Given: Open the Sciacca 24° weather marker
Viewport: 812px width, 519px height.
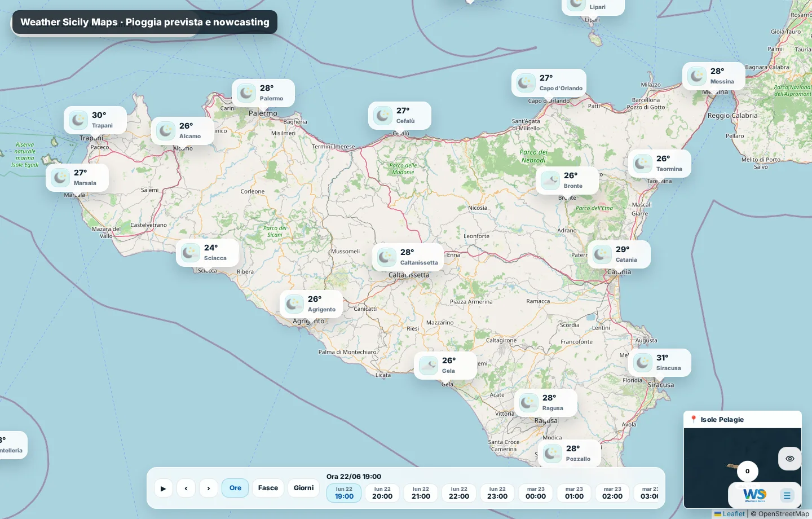Looking at the screenshot, I should [x=208, y=253].
